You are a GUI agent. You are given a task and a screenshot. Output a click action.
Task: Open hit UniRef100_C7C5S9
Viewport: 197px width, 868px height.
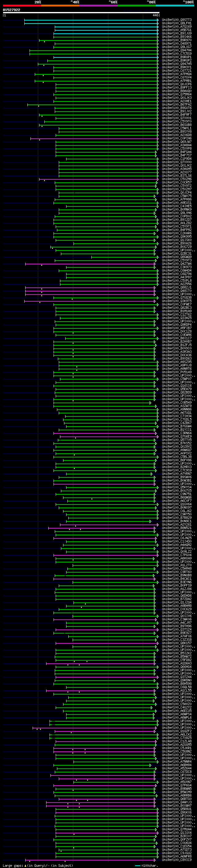[176, 54]
